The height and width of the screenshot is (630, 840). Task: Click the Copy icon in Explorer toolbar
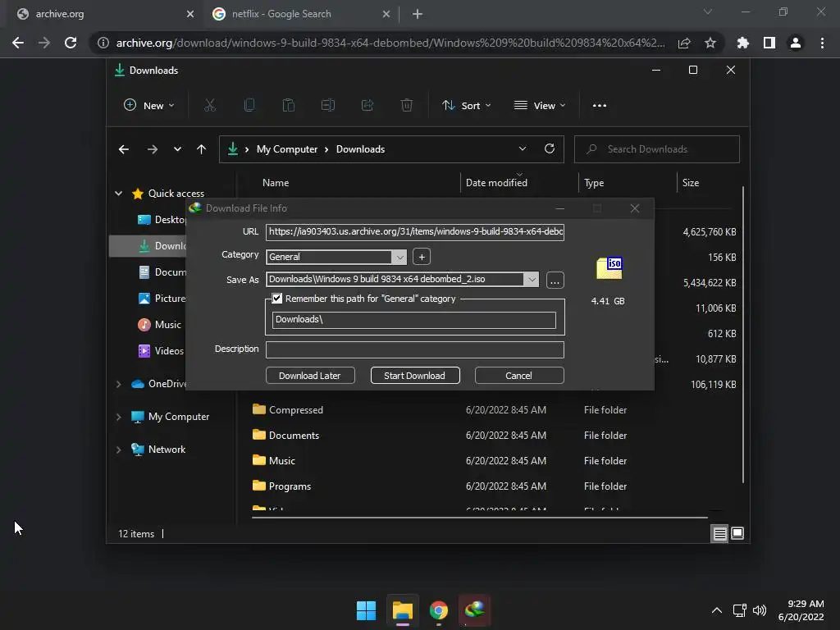249,106
